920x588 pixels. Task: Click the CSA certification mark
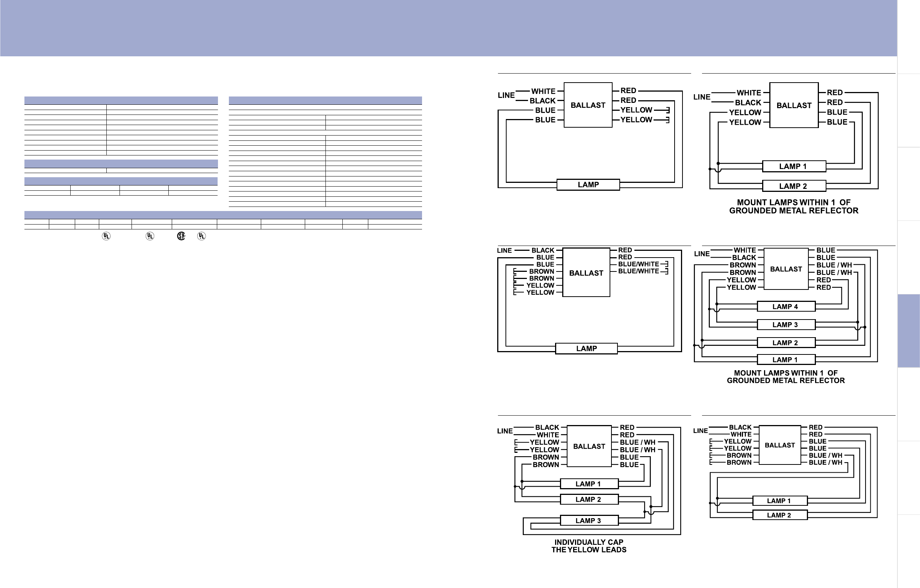coord(181,236)
